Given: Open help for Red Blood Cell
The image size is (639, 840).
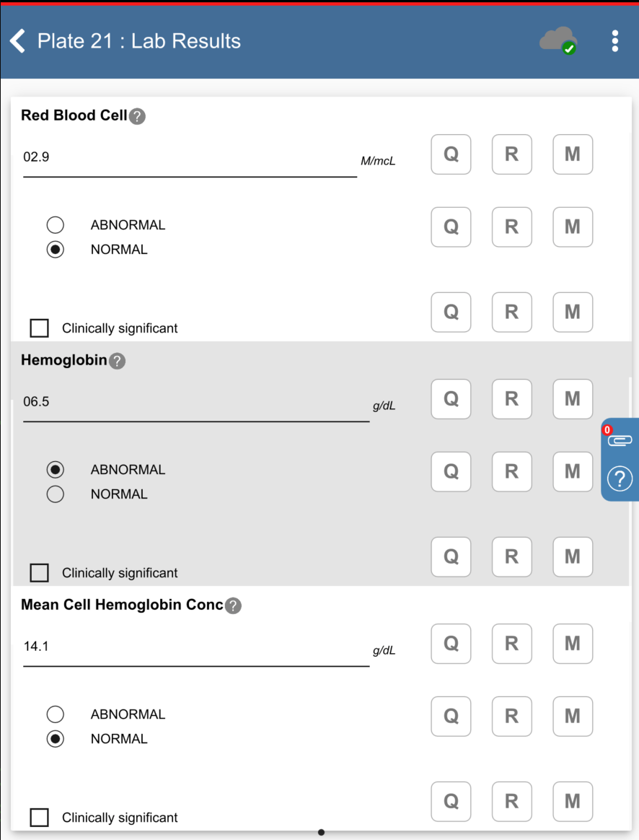Looking at the screenshot, I should click(137, 116).
